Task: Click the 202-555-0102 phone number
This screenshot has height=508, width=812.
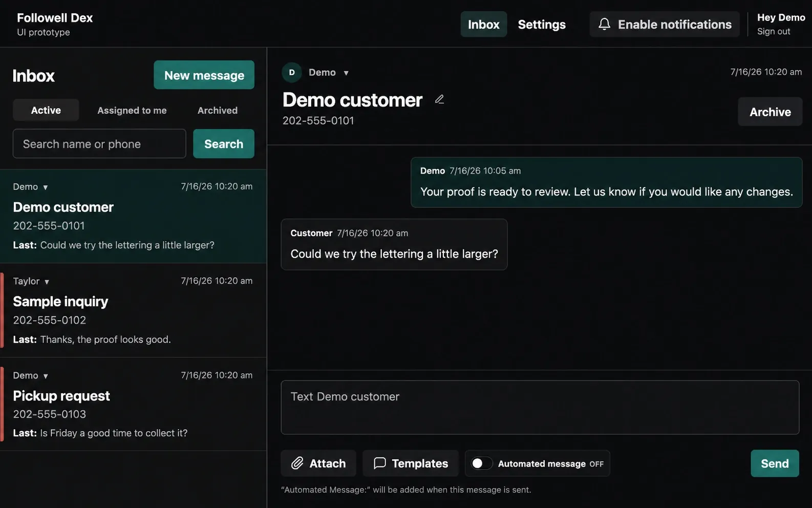Action: tap(50, 320)
